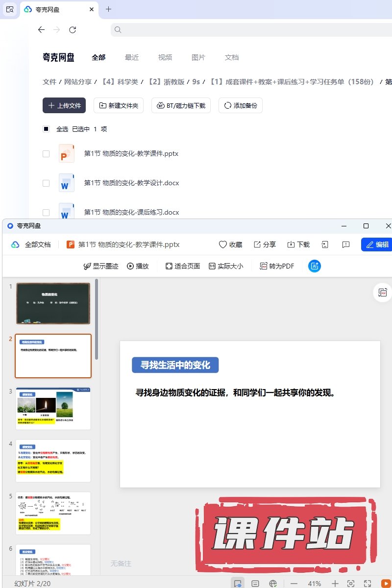Click the slide thumbnail panel scrollbar
The height and width of the screenshot is (588, 392).
[97, 318]
